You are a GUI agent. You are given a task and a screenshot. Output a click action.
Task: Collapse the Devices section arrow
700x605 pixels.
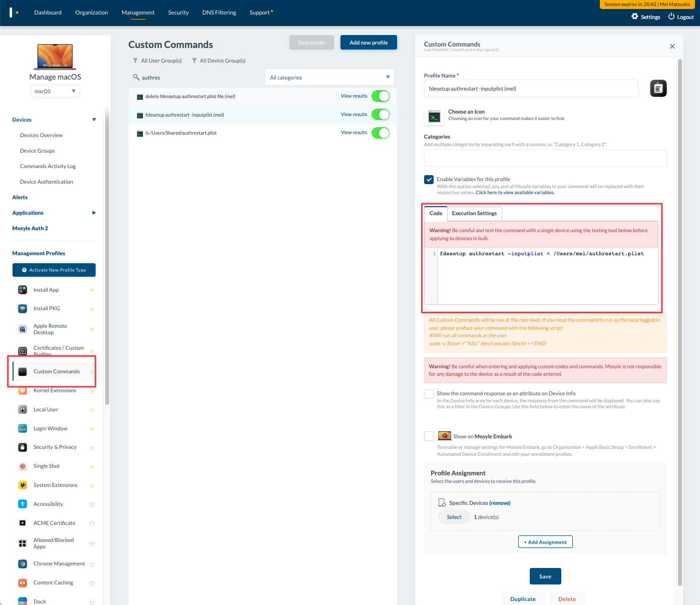94,120
